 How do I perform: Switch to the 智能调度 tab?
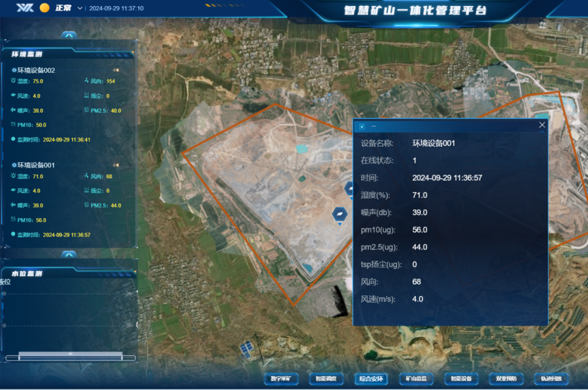pyautogui.click(x=326, y=379)
